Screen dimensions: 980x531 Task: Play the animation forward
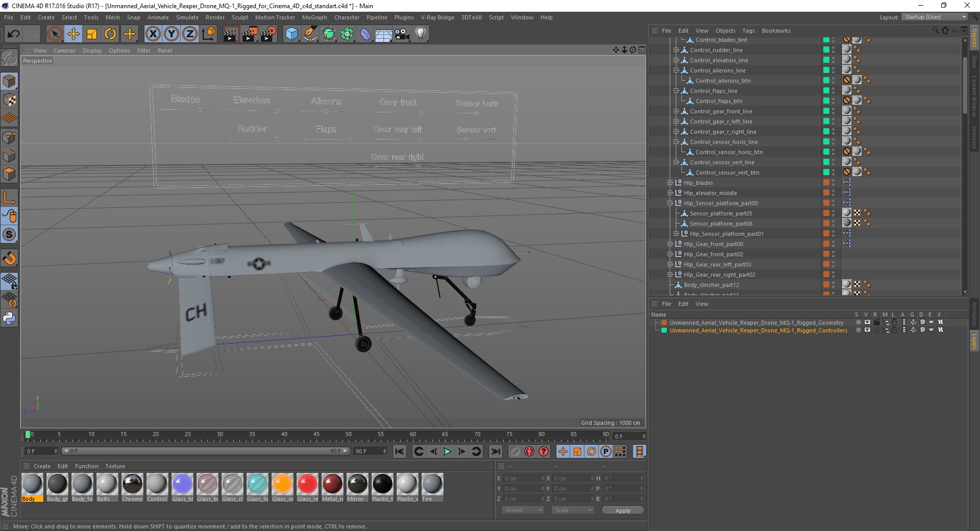point(447,451)
